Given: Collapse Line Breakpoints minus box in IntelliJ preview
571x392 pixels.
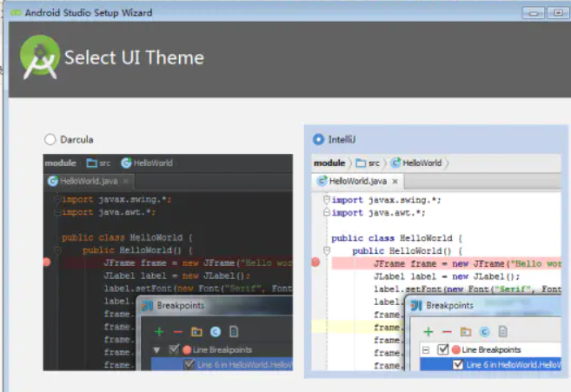Looking at the screenshot, I should [x=425, y=350].
